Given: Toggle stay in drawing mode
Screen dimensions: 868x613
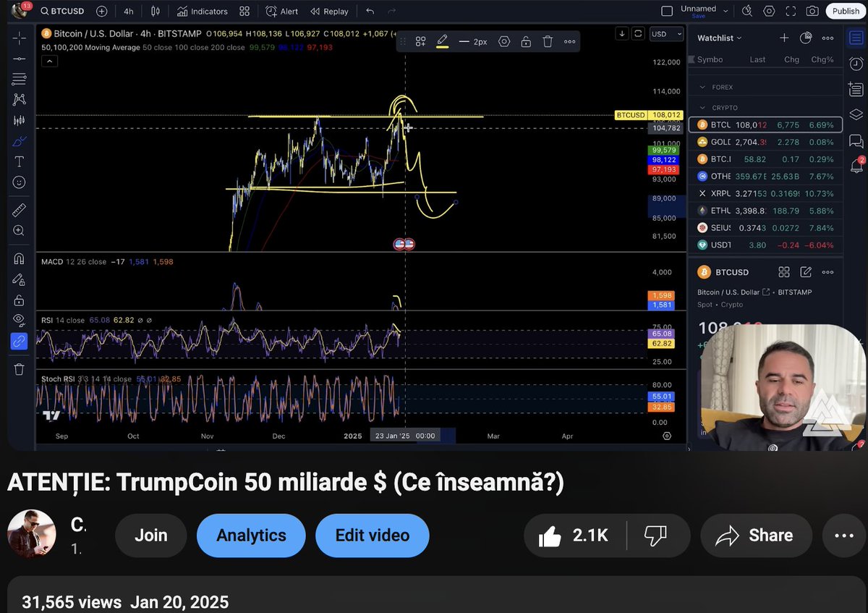Looking at the screenshot, I should click(x=19, y=279).
